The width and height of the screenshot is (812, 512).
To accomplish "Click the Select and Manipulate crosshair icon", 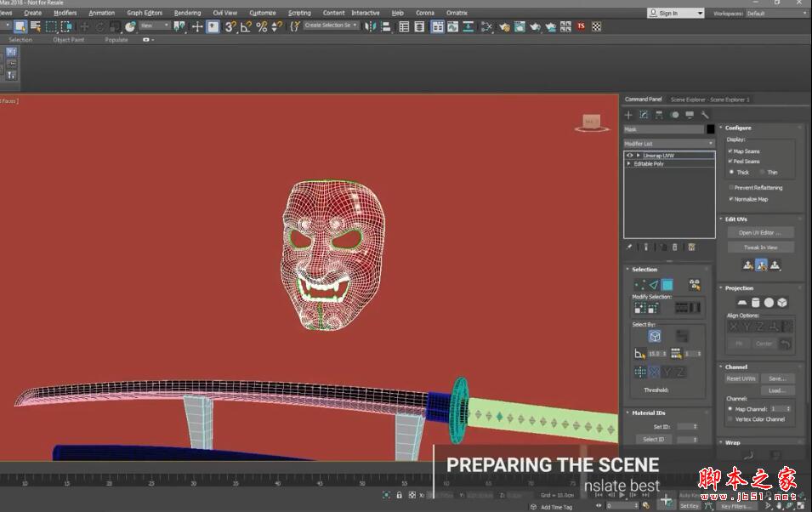I will pos(197,26).
